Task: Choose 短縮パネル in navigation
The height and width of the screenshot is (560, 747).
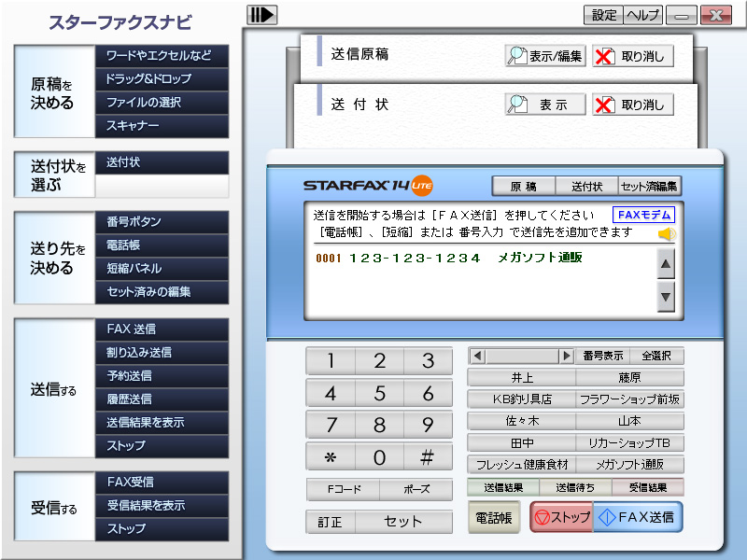Action: point(162,269)
